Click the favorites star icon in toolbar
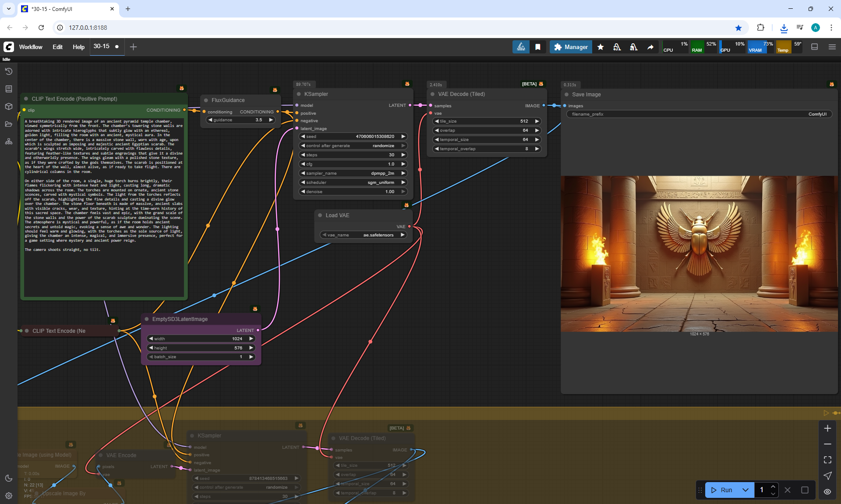The image size is (841, 504). pyautogui.click(x=601, y=47)
